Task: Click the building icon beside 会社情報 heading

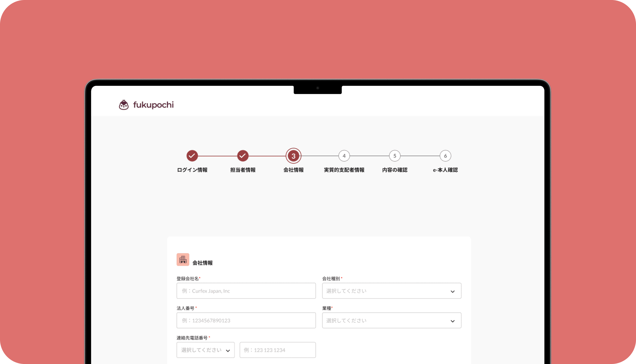Action: tap(183, 259)
